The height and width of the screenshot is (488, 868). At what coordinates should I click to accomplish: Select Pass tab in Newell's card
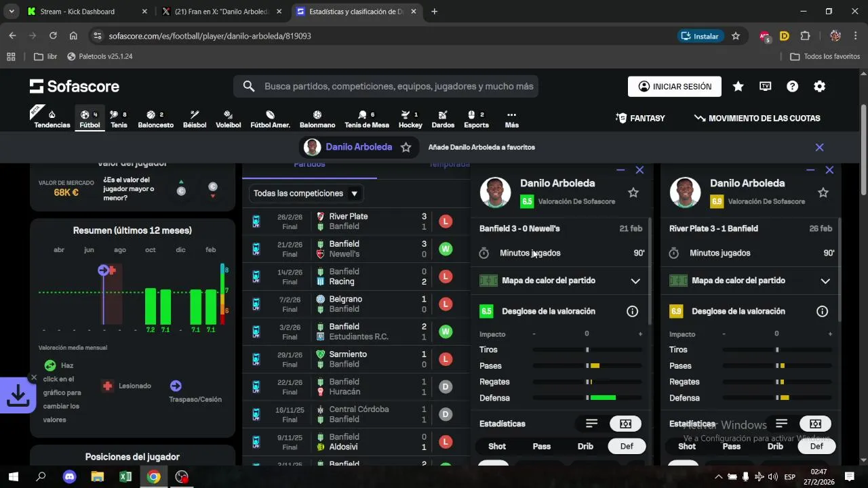click(x=541, y=446)
